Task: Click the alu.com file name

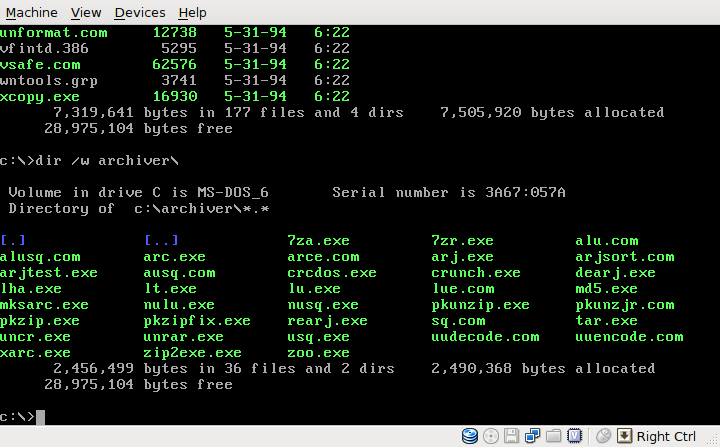Action: [607, 241]
